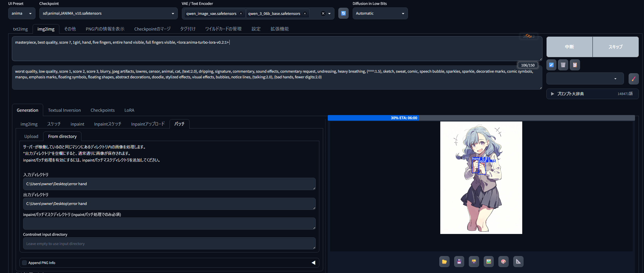
Task: Select the inpaint sub-tab
Action: [x=77, y=124]
